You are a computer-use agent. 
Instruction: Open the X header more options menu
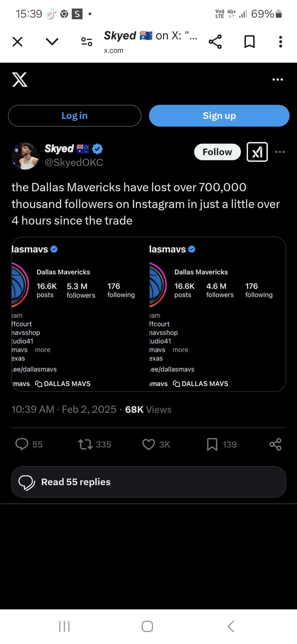277,80
